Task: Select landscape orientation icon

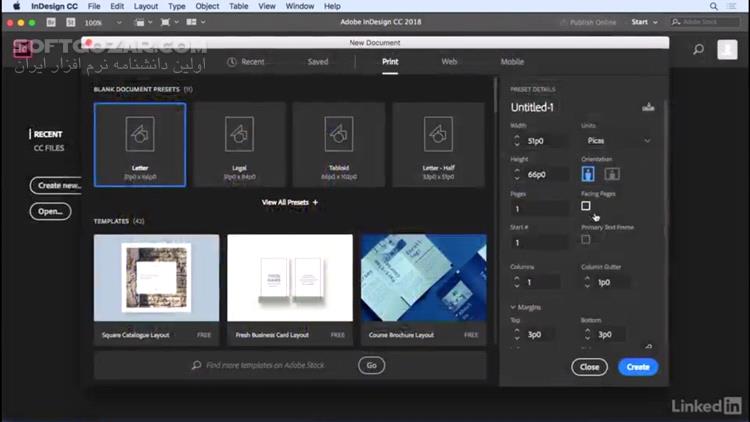Action: (x=612, y=174)
